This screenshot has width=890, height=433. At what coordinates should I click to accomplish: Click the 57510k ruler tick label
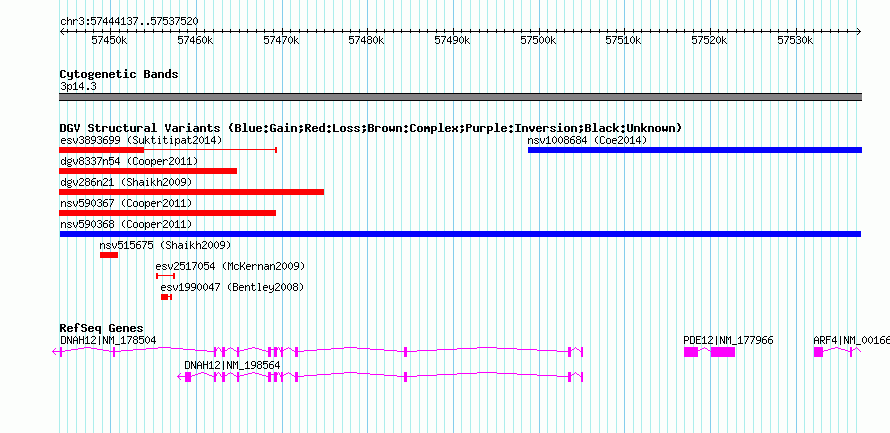coord(624,40)
